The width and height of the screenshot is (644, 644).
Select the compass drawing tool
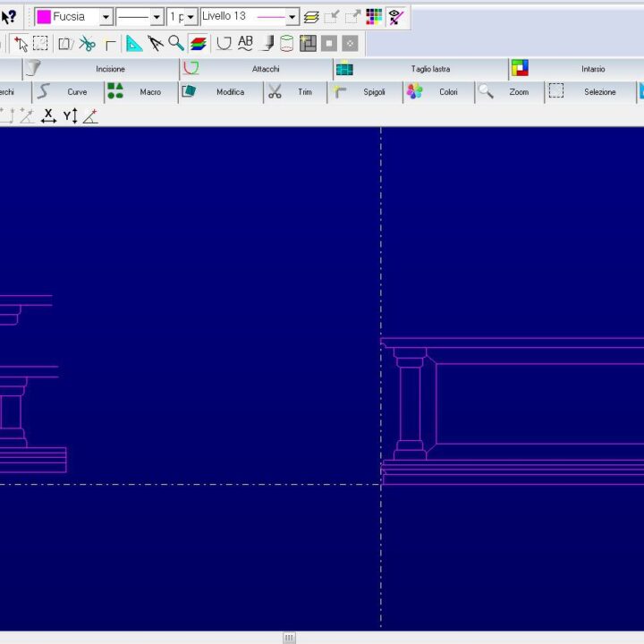click(156, 43)
